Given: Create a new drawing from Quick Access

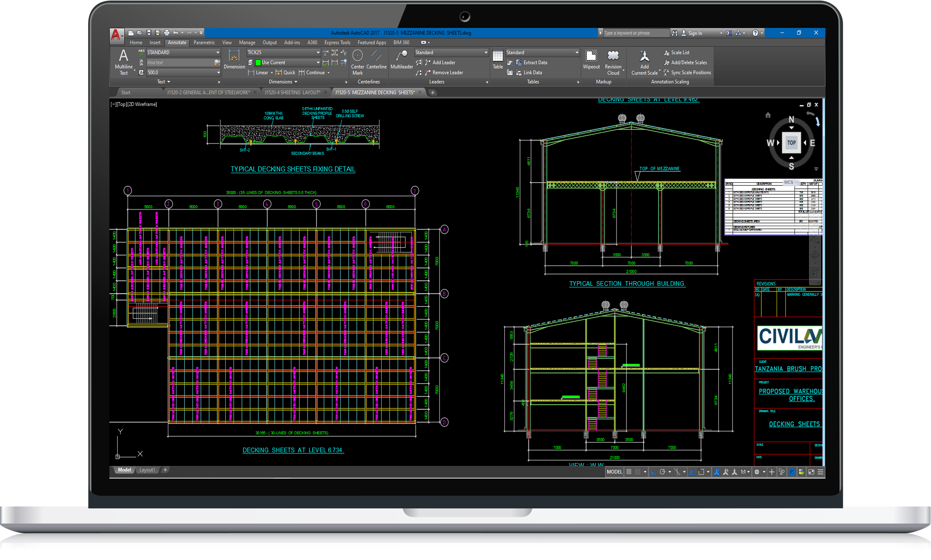Looking at the screenshot, I should tap(131, 33).
